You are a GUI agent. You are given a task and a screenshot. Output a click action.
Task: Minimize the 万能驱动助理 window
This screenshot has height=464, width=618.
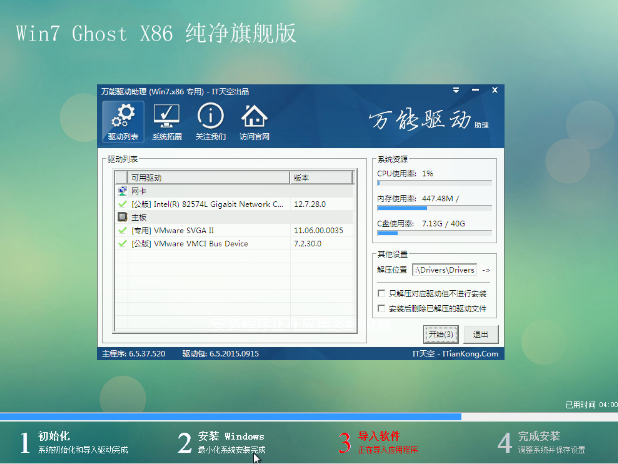(x=476, y=90)
